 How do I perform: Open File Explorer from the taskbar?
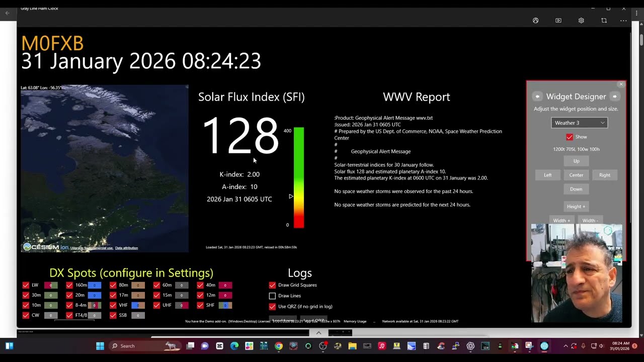(352, 346)
